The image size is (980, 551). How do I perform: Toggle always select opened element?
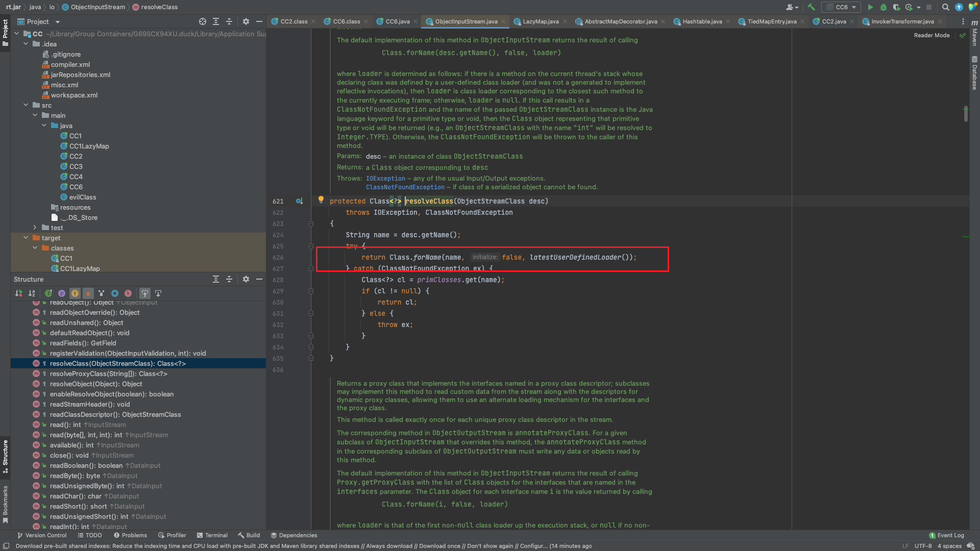145,293
